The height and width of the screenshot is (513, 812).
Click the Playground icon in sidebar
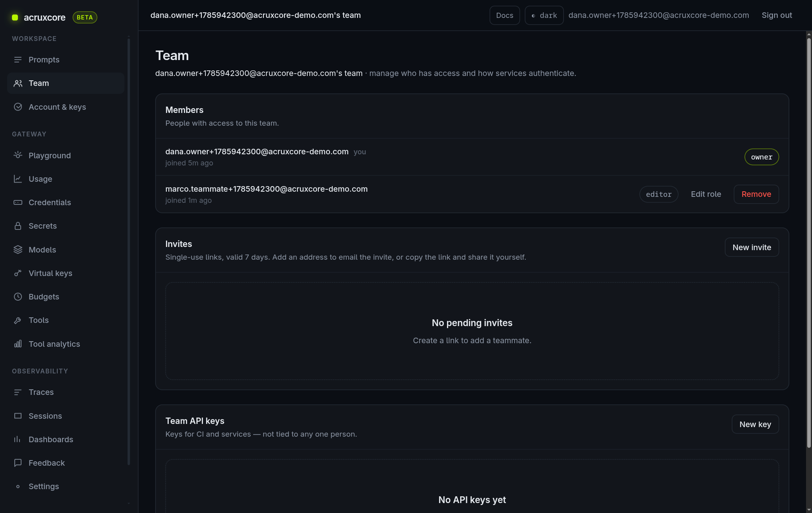[18, 155]
